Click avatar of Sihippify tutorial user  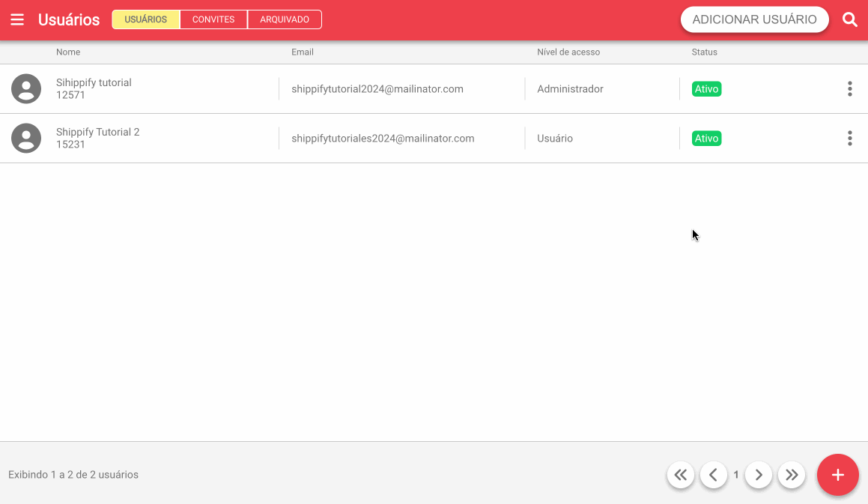pyautogui.click(x=26, y=88)
